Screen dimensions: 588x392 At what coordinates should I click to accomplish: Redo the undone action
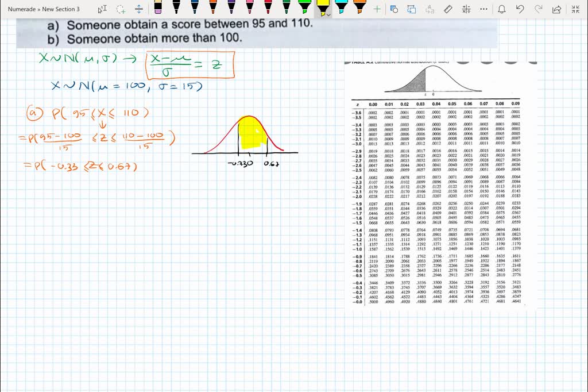538,9
